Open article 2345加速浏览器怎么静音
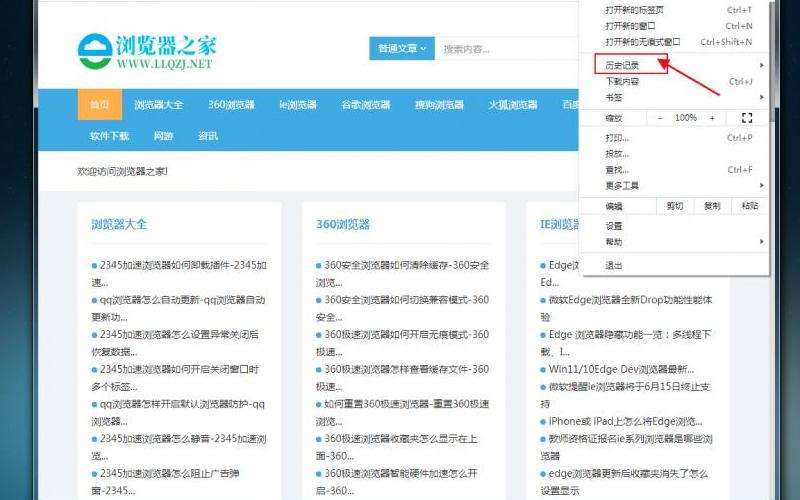Image resolution: width=800 pixels, height=500 pixels. (179, 447)
